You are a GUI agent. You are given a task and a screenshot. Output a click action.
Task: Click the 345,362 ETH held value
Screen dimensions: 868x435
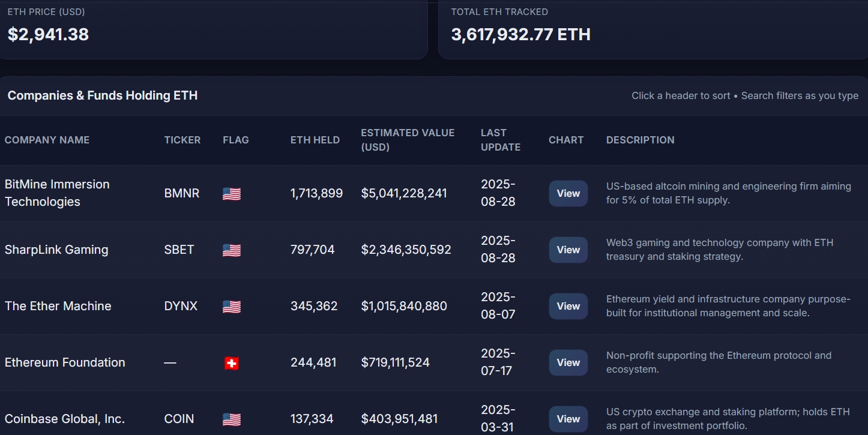314,306
